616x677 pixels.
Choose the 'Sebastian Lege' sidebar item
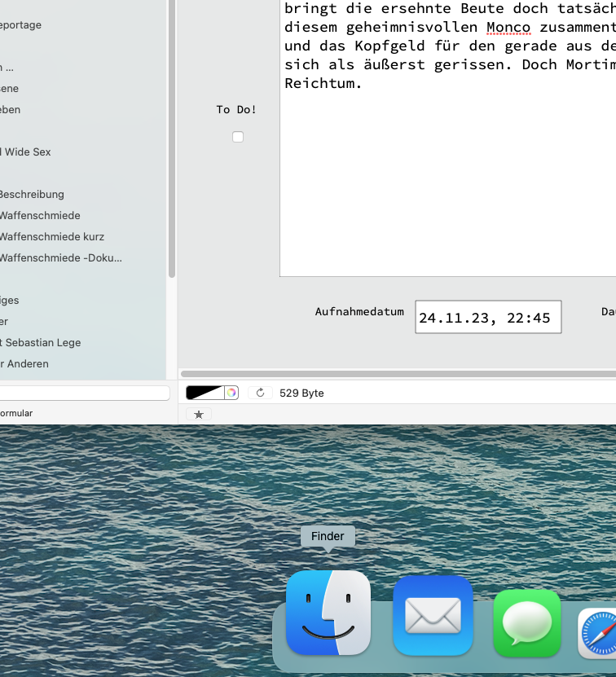[41, 343]
